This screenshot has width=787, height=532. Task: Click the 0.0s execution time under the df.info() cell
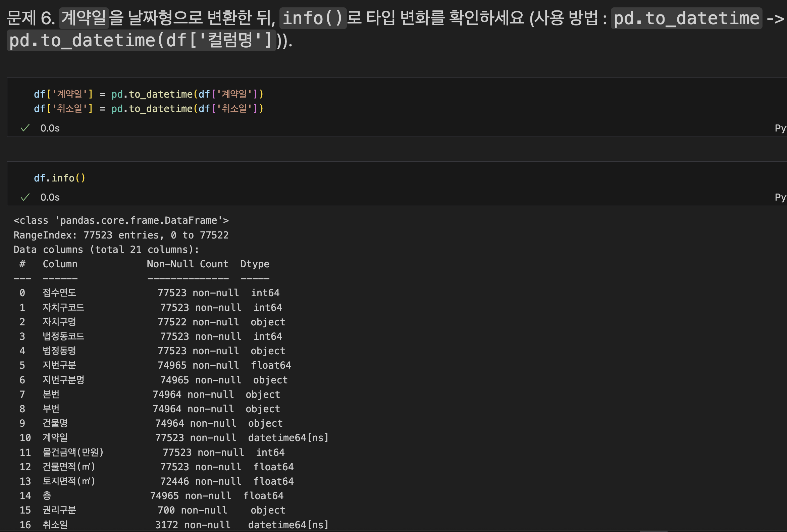(x=50, y=197)
